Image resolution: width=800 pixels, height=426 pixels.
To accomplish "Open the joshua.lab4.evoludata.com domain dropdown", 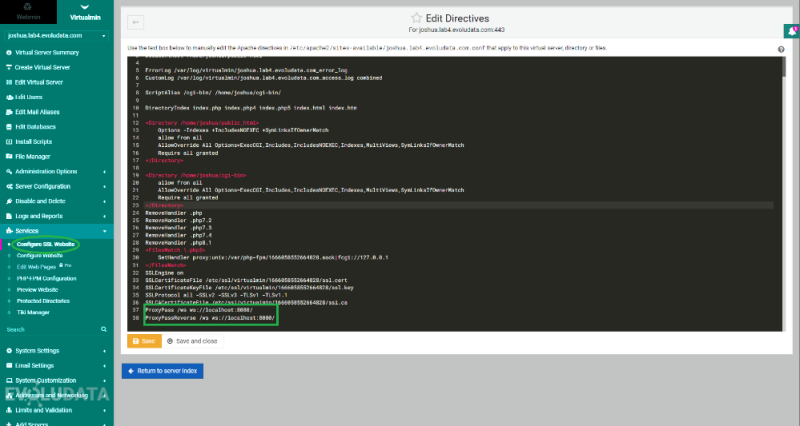I will tap(57, 36).
